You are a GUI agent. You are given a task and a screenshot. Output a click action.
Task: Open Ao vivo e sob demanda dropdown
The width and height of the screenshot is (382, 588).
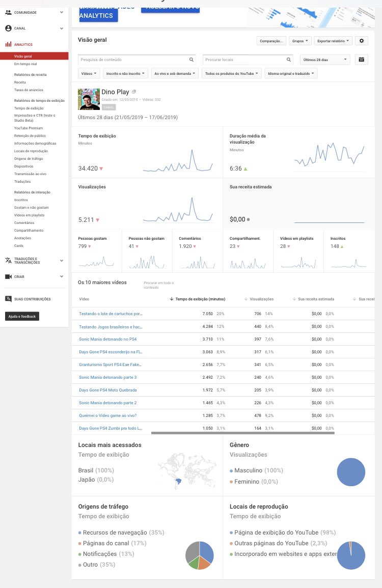175,73
